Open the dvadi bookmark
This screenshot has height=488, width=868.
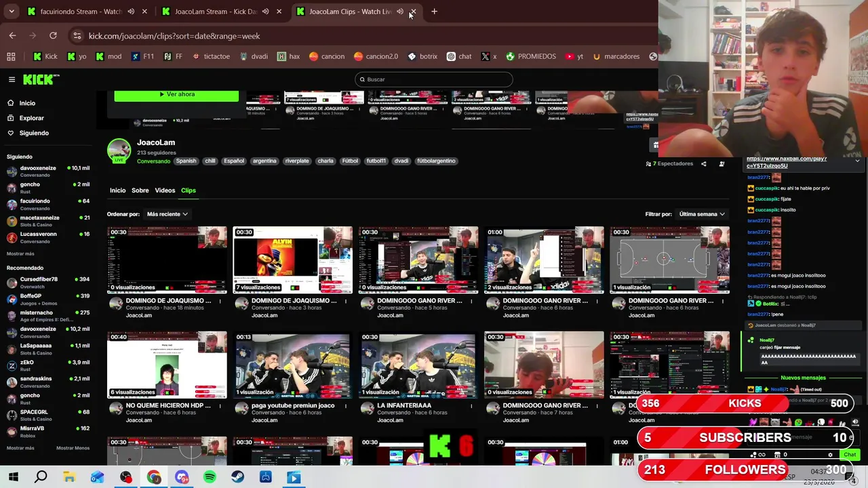254,56
